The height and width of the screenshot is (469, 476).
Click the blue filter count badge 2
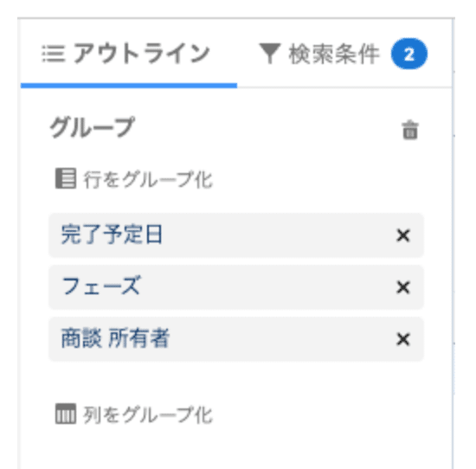409,54
